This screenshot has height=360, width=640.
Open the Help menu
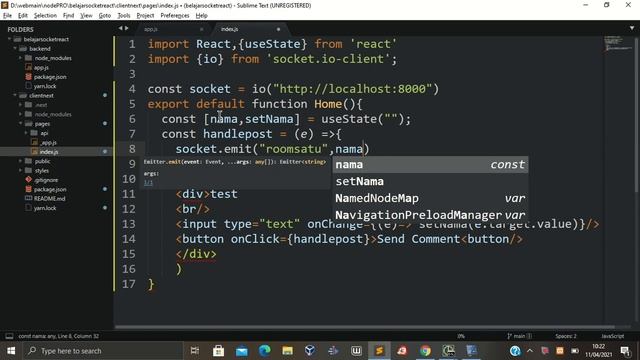(202, 16)
